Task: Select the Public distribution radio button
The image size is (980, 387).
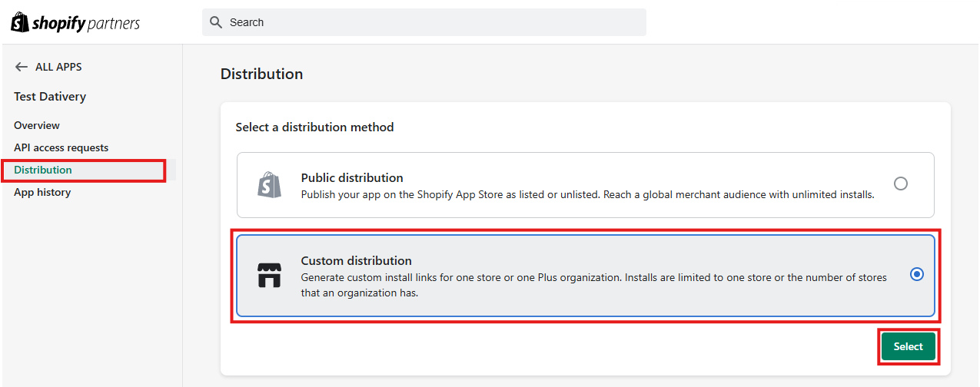Action: tap(901, 184)
